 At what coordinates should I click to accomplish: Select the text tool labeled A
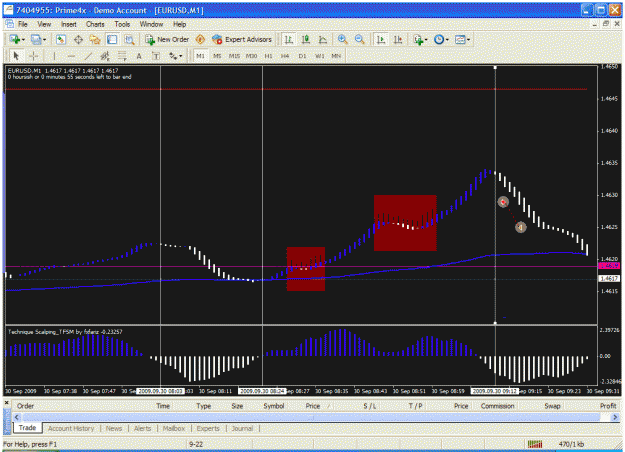click(139, 56)
